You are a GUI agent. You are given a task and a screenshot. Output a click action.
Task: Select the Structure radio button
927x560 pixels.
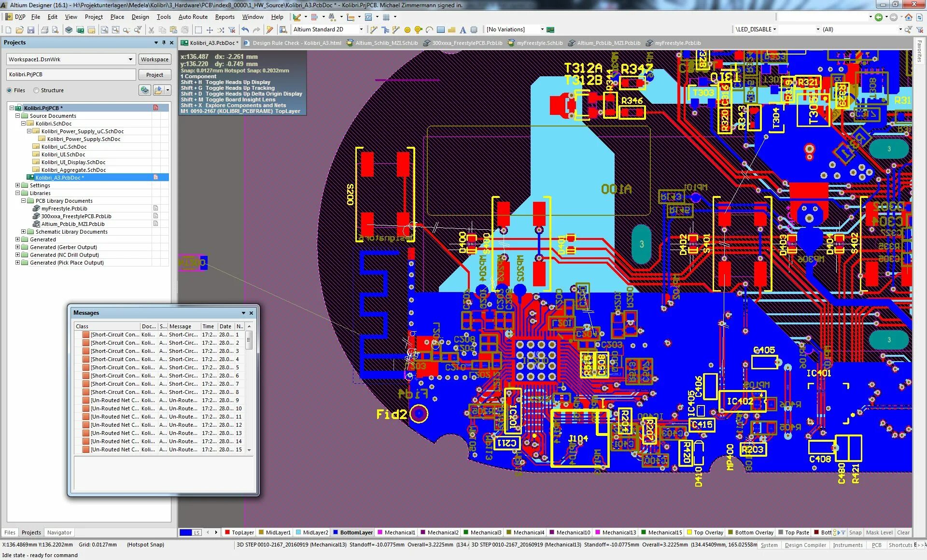(x=36, y=90)
